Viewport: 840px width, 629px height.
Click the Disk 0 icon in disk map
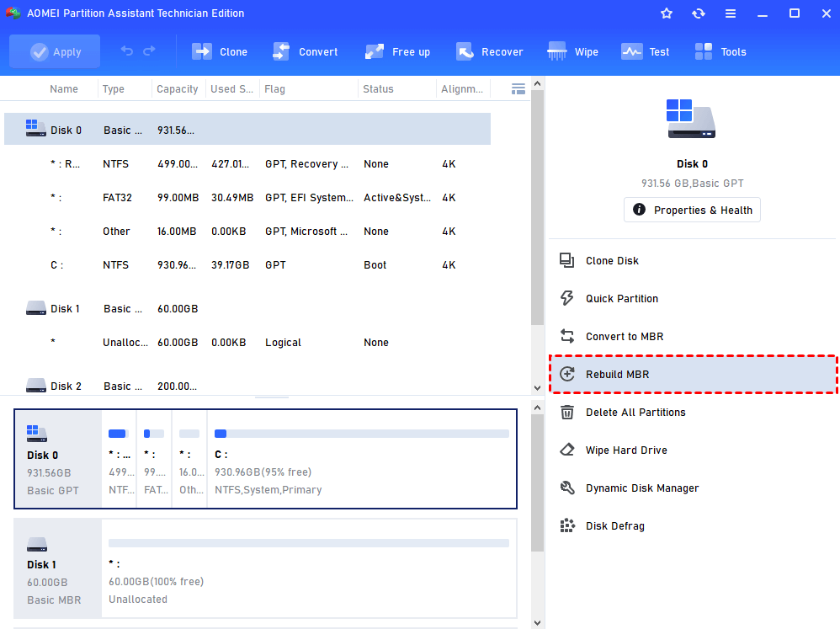[x=37, y=434]
